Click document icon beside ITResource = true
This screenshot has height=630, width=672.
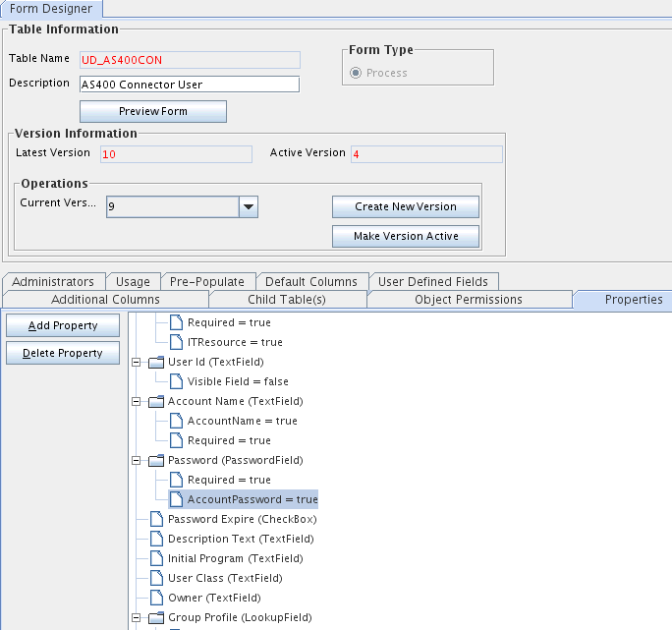point(176,342)
